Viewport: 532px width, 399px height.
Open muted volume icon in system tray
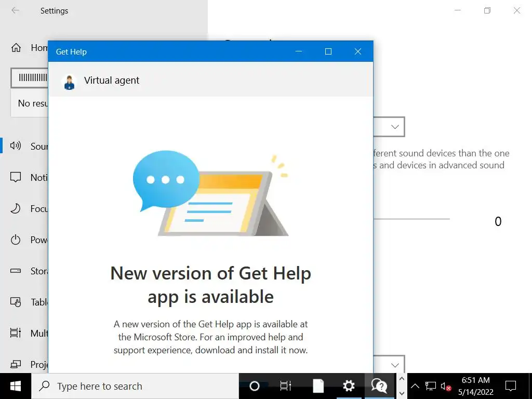[x=446, y=387]
